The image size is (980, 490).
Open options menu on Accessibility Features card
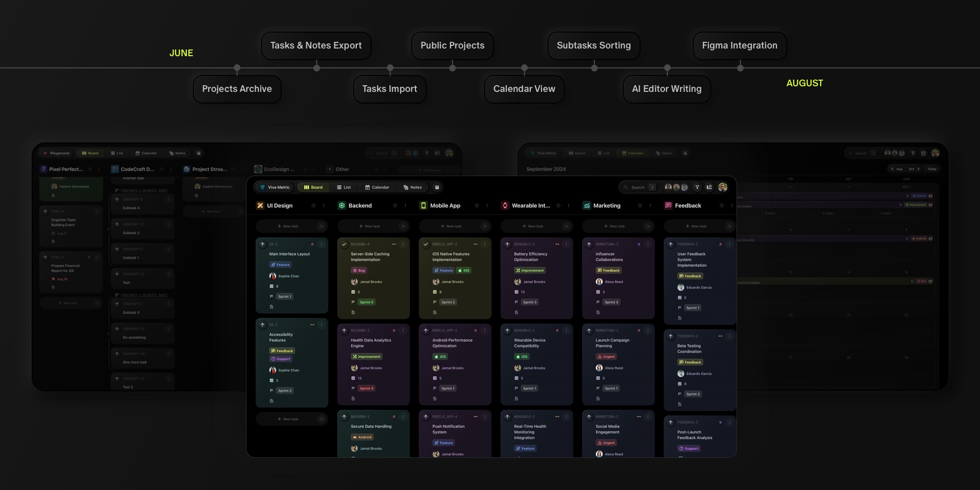click(322, 325)
